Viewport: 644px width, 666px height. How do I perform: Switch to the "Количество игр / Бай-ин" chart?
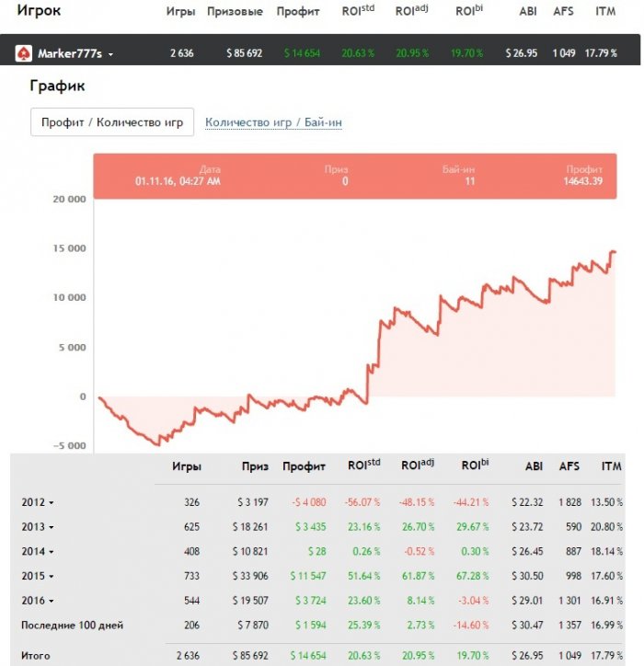tap(273, 122)
